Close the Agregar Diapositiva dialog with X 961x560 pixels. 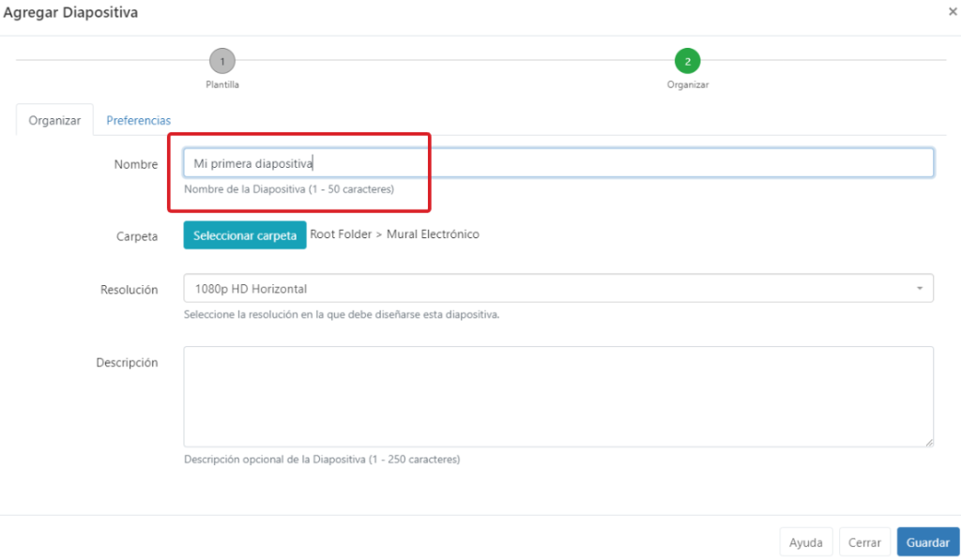(953, 11)
